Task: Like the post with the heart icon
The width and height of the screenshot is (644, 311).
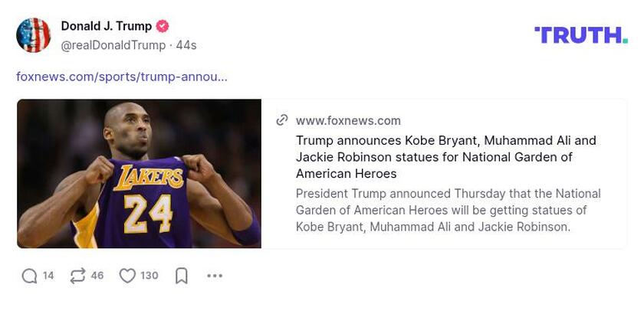Action: click(x=127, y=276)
